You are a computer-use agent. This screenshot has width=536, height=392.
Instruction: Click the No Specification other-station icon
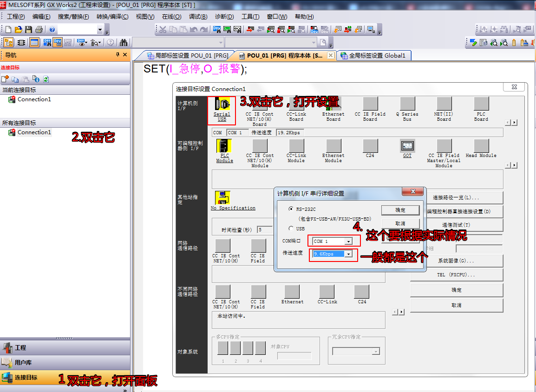pyautogui.click(x=222, y=197)
